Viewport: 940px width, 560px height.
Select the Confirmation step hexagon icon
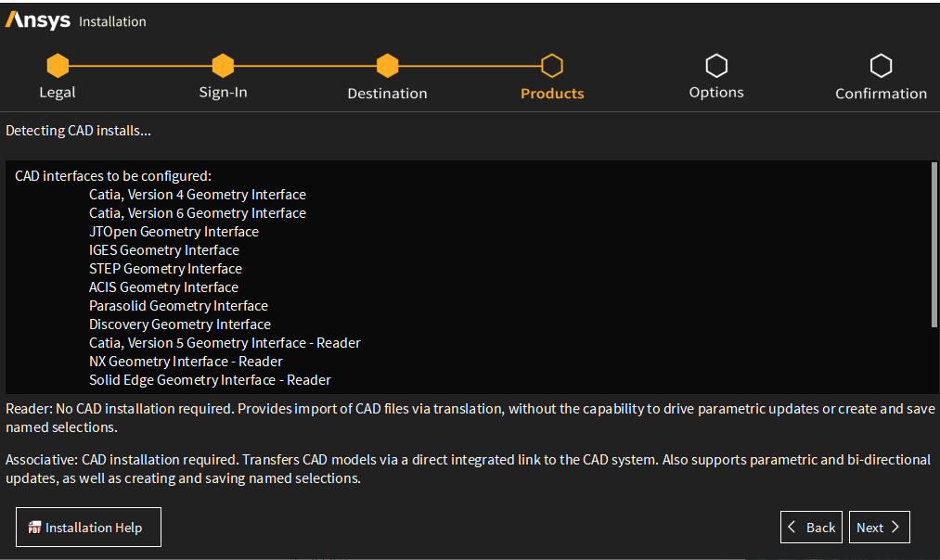[881, 66]
